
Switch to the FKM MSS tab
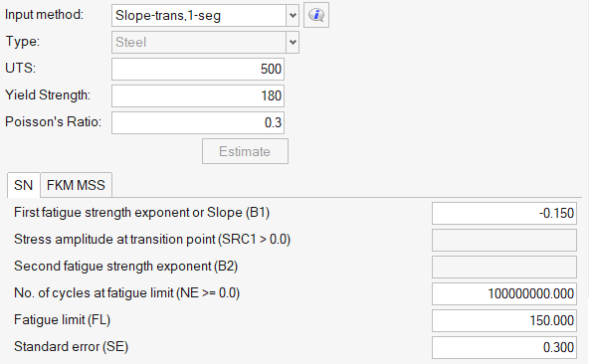76,185
